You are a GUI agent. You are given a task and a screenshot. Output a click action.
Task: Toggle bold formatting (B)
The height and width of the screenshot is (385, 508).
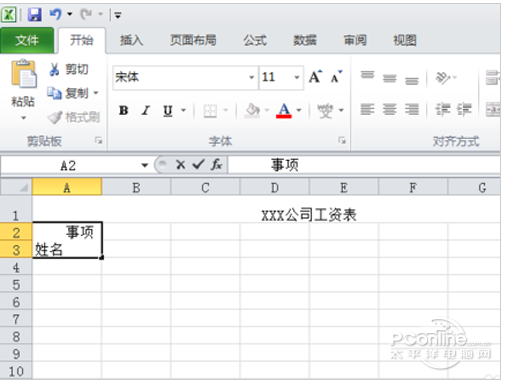click(x=124, y=110)
